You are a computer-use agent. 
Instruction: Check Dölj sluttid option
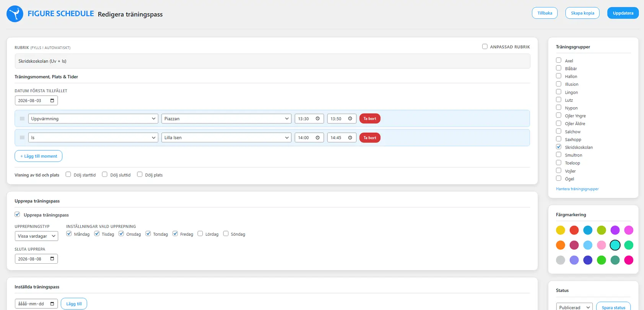click(x=104, y=174)
